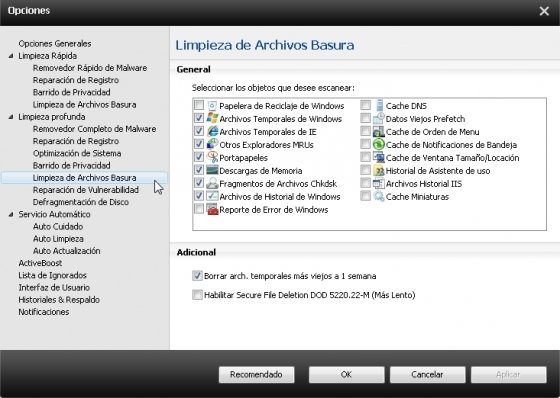Viewport: 560px width, 398px height.
Task: Check Reporte de Error de Windows checkbox
Action: pos(199,209)
